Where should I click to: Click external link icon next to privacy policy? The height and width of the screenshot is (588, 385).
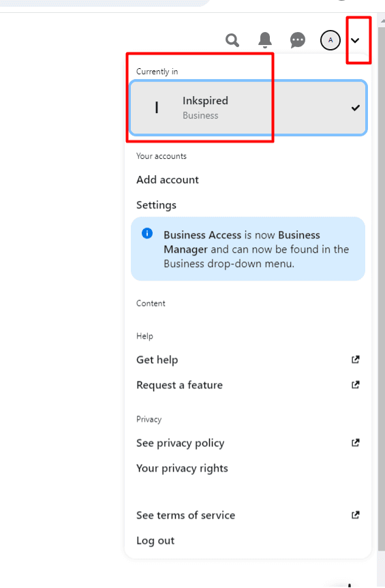tap(356, 442)
